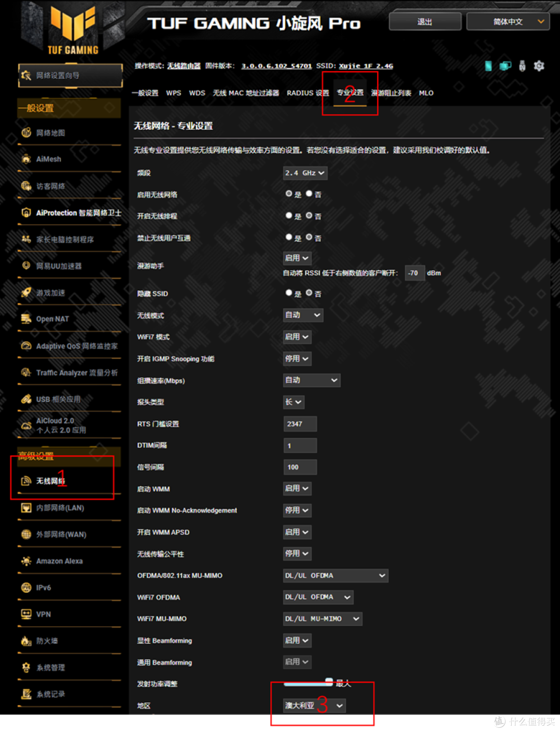Click the 防火墙 firewall flame icon
The image size is (560, 733).
(26, 641)
